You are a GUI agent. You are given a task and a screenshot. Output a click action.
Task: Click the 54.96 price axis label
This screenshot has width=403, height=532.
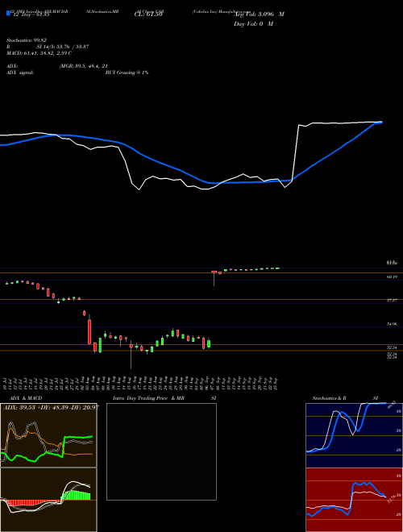click(x=392, y=324)
